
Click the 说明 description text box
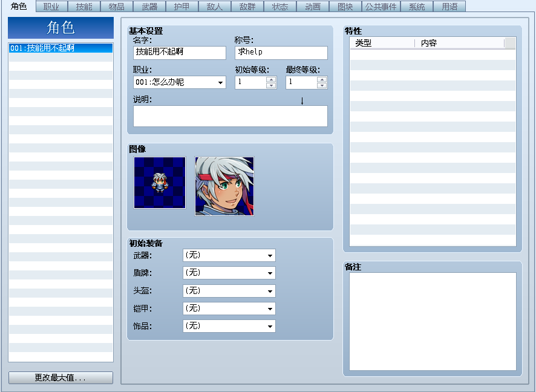(230, 116)
